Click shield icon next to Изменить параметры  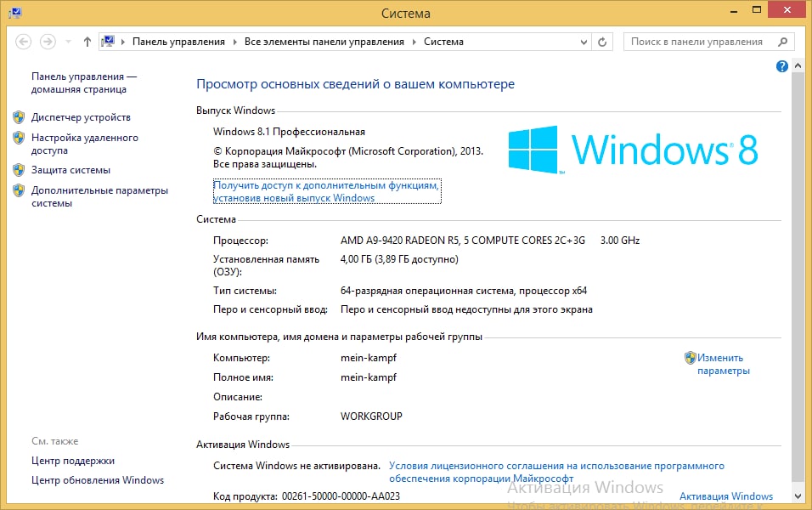[690, 358]
